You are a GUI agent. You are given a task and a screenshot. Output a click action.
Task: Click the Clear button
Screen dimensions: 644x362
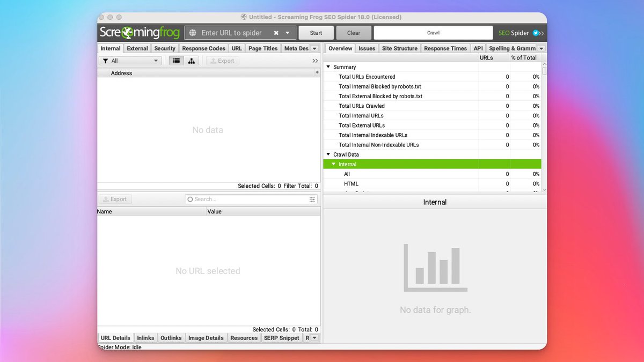pos(354,33)
